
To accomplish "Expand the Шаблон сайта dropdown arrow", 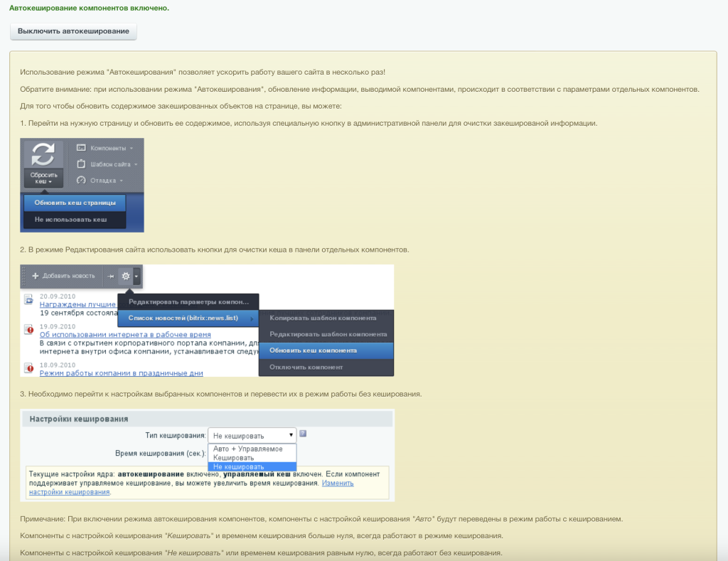I will [136, 164].
